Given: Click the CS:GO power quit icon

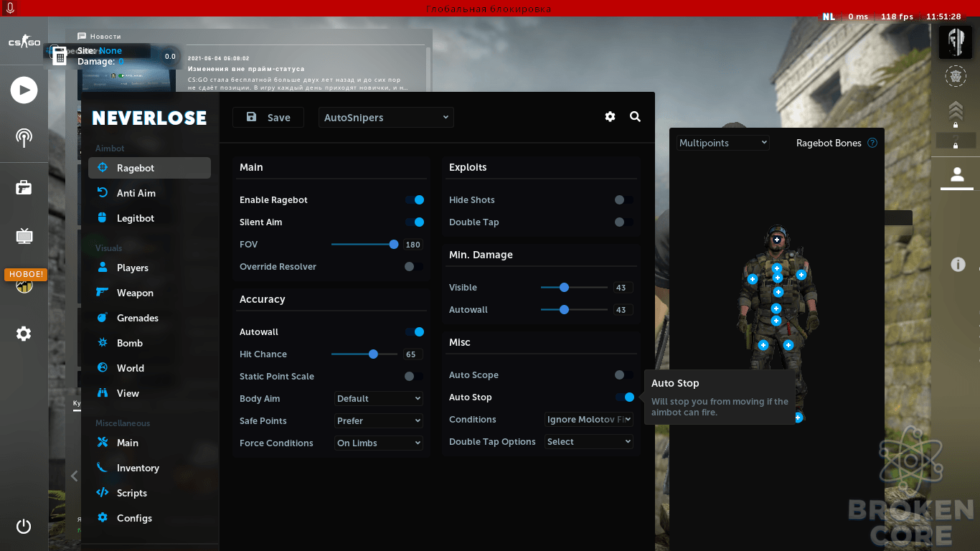Looking at the screenshot, I should pyautogui.click(x=24, y=526).
